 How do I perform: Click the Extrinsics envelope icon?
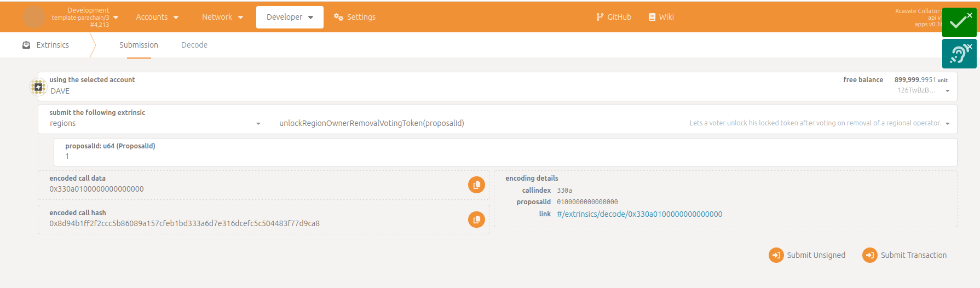coord(26,45)
